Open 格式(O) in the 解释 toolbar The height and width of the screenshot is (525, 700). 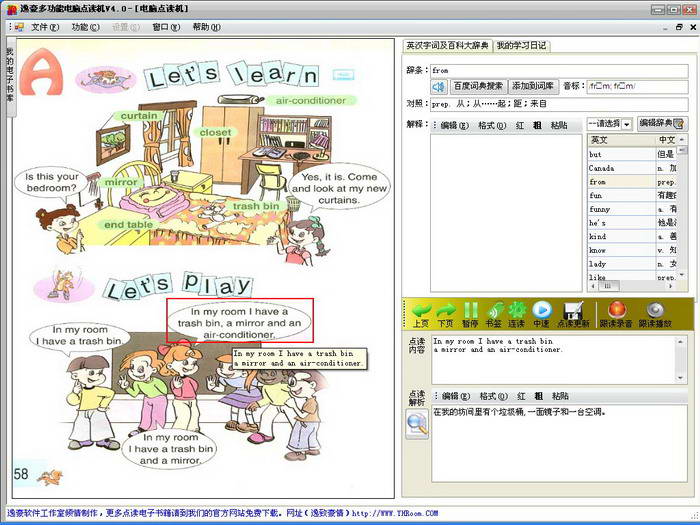pyautogui.click(x=492, y=125)
